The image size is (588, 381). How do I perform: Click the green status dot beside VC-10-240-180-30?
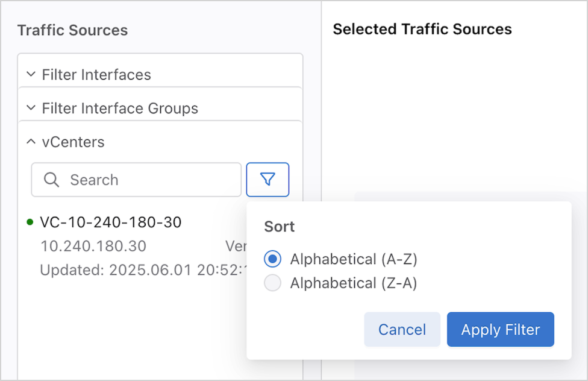point(30,222)
